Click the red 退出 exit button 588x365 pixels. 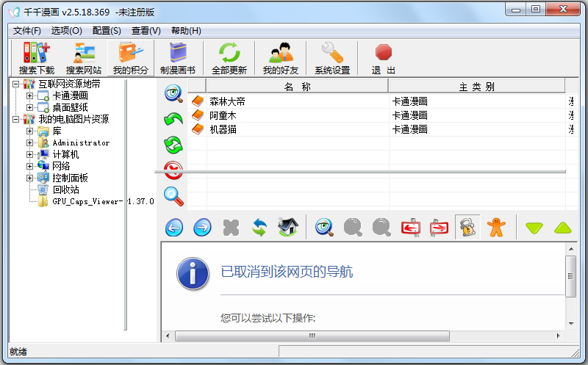383,58
